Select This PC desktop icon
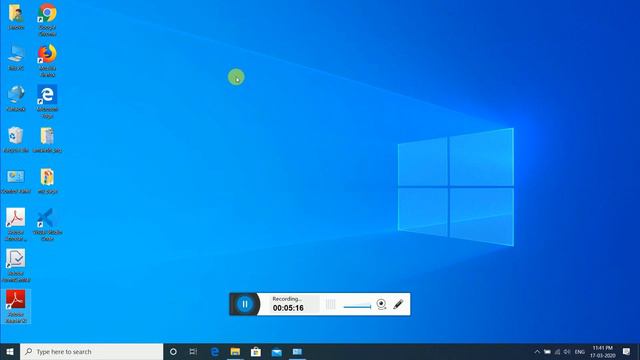640x360 pixels. coord(16,58)
